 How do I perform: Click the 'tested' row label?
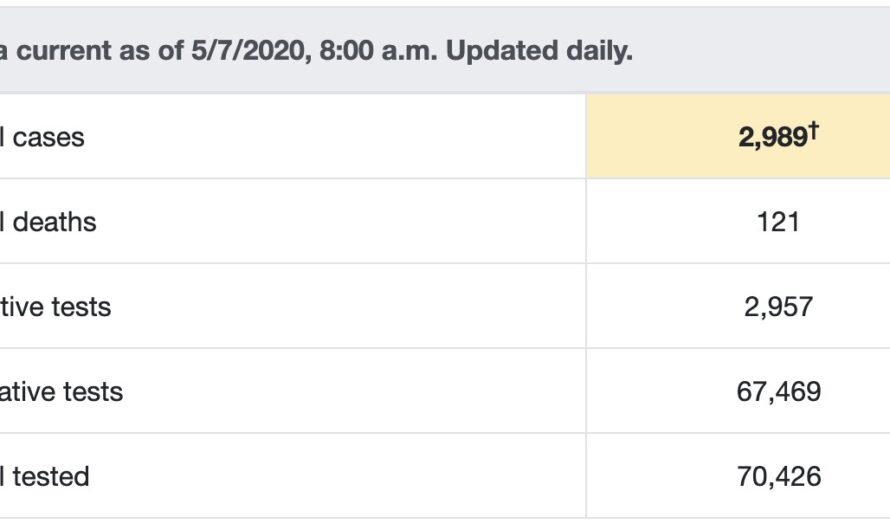[x=50, y=476]
